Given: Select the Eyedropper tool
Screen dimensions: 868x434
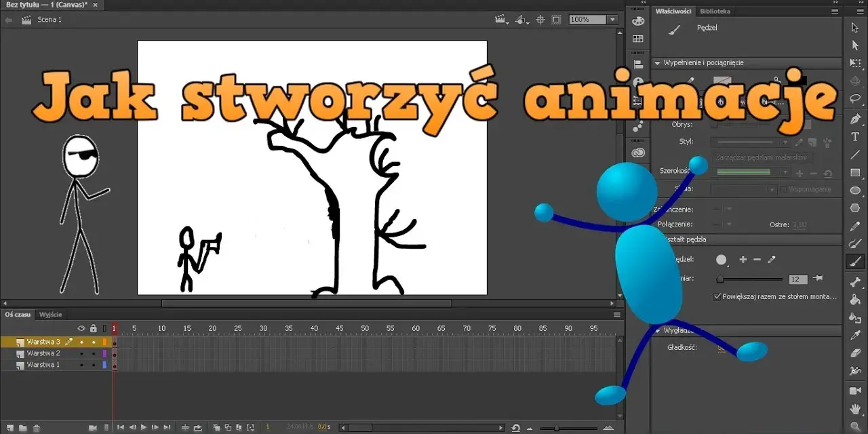Looking at the screenshot, I should 855,335.
